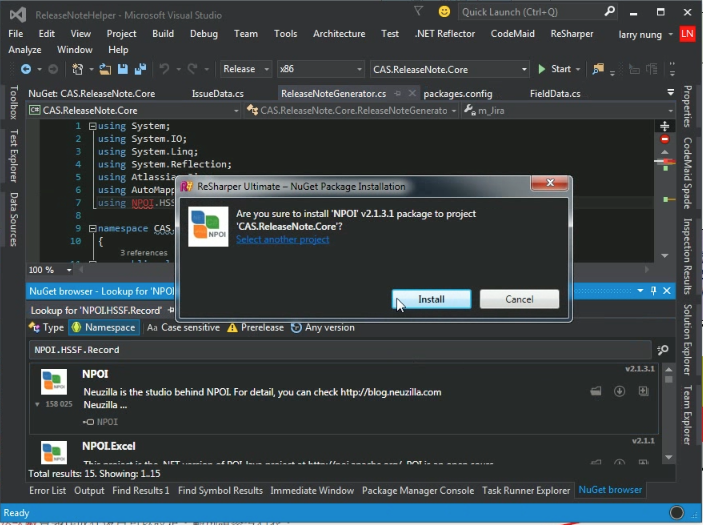Screen dimensions: 703x525
Task: Click the NPOI package folder icon
Action: [595, 391]
